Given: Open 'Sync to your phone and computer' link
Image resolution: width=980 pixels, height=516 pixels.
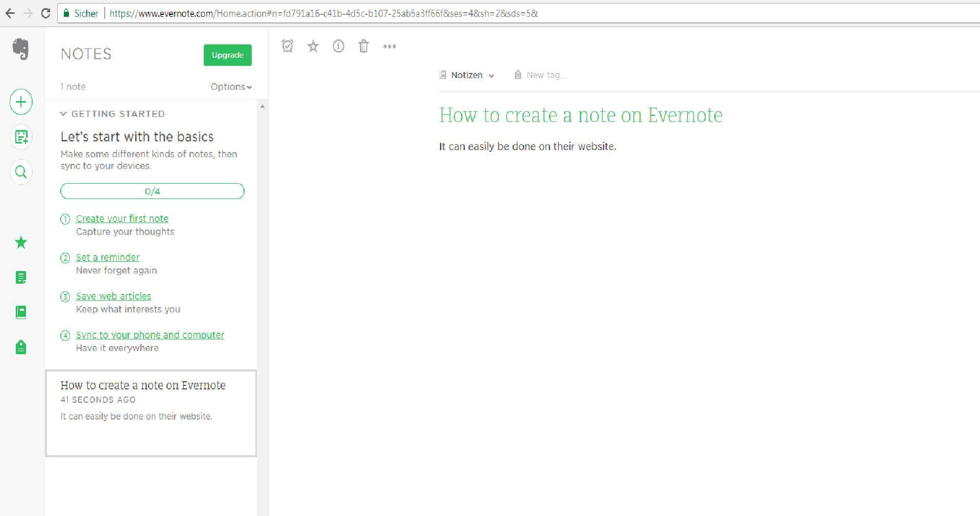Looking at the screenshot, I should point(150,335).
